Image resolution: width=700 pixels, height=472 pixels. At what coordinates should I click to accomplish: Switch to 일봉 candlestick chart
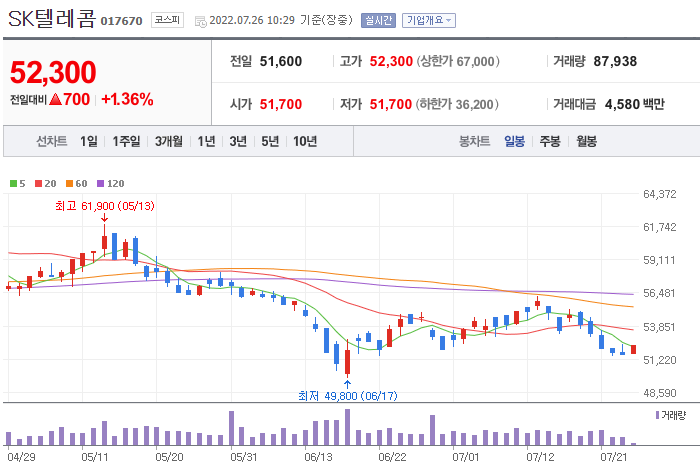tap(514, 142)
